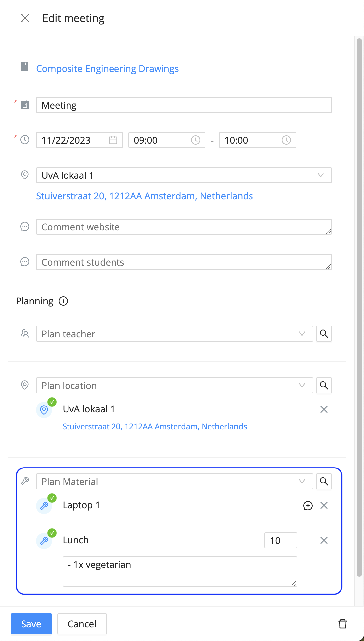Cancel editing the meeting
The height and width of the screenshot is (641, 364).
(82, 624)
